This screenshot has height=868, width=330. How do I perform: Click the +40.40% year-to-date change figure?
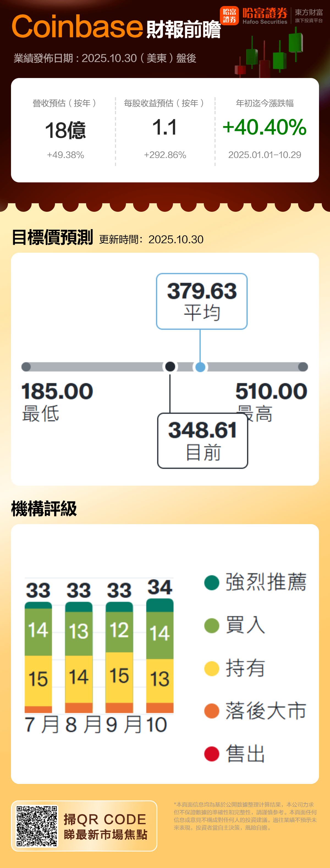(265, 127)
